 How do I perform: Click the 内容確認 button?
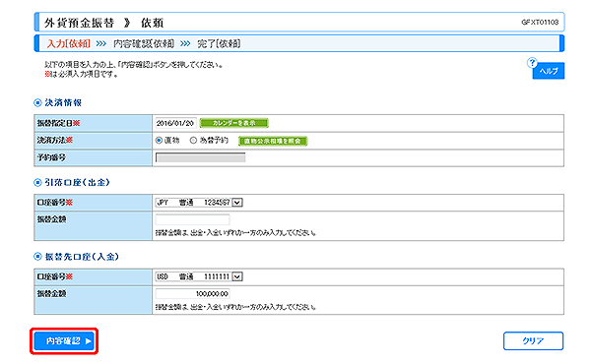coord(64,341)
